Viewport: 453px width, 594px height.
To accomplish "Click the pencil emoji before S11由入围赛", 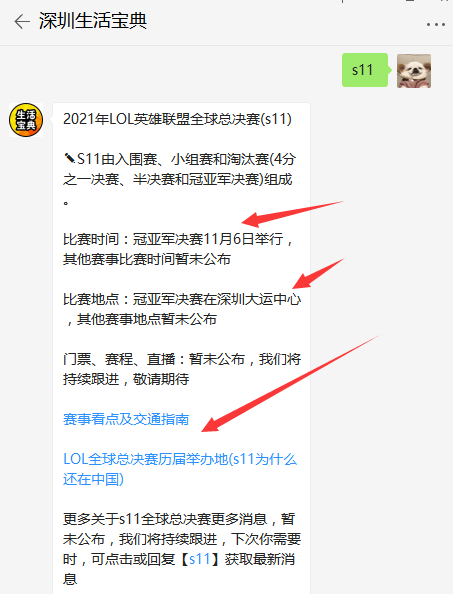I will [x=70, y=158].
